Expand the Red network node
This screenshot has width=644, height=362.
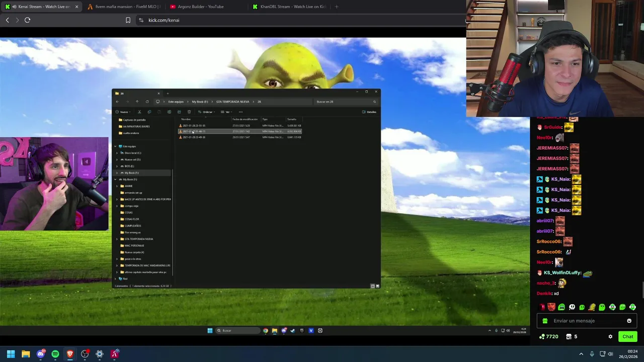click(115, 279)
